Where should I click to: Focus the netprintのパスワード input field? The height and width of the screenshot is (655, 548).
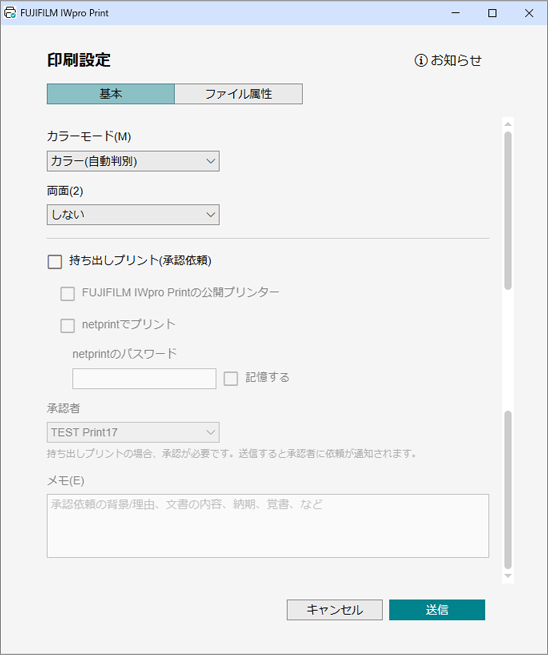click(x=144, y=378)
